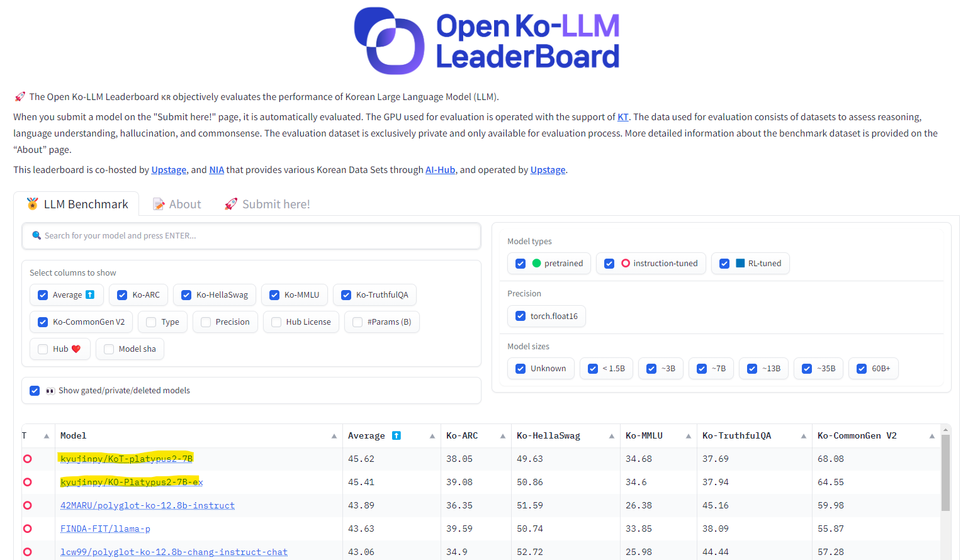This screenshot has width=968, height=560.
Task: Uncheck the 60B+ model size checkbox
Action: click(862, 369)
